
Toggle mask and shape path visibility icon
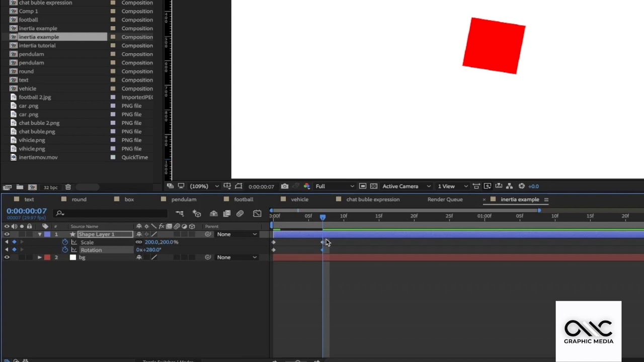pyautogui.click(x=238, y=186)
